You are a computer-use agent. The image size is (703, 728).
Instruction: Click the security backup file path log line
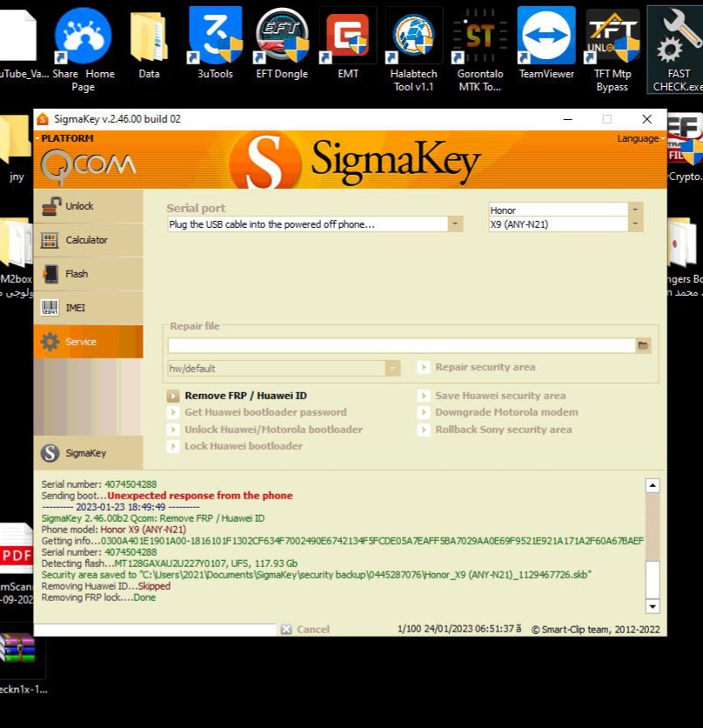(316, 575)
